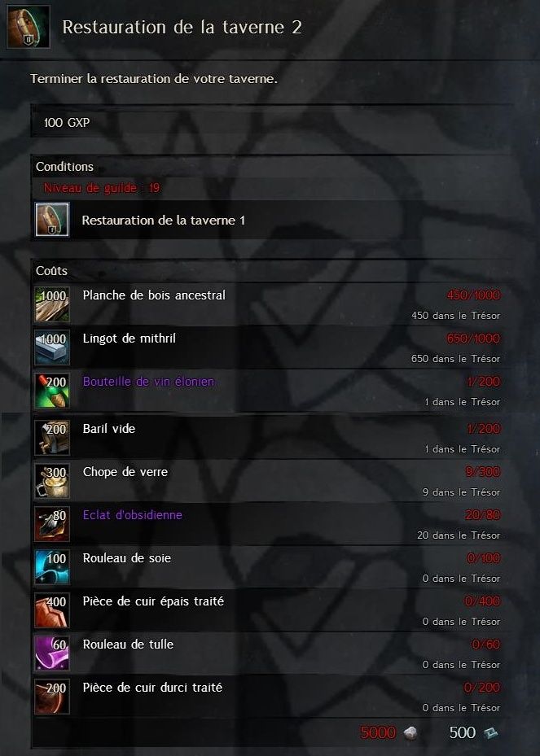Click the prerequisite tavern 1 thumbnail icon

(x=52, y=220)
